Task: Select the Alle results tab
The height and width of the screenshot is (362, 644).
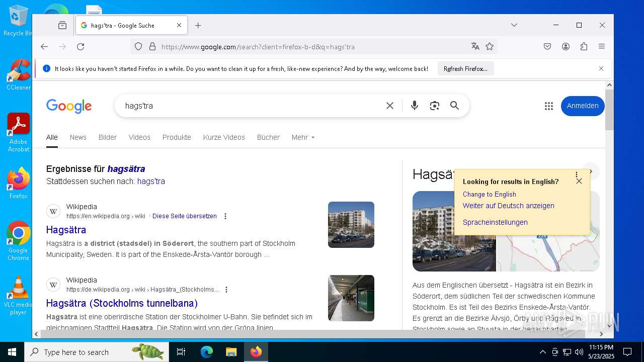Action: [x=52, y=137]
